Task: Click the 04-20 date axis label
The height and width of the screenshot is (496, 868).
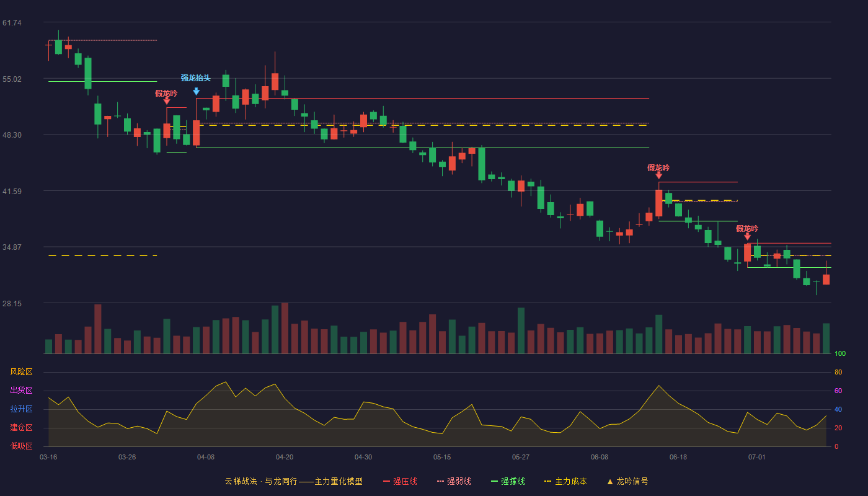Action: (x=285, y=457)
